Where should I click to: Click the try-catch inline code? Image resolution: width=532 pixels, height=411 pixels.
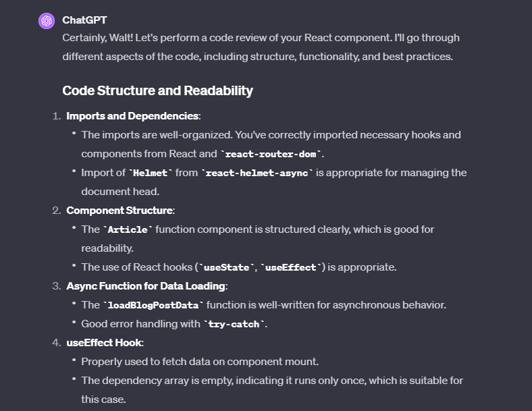point(234,324)
